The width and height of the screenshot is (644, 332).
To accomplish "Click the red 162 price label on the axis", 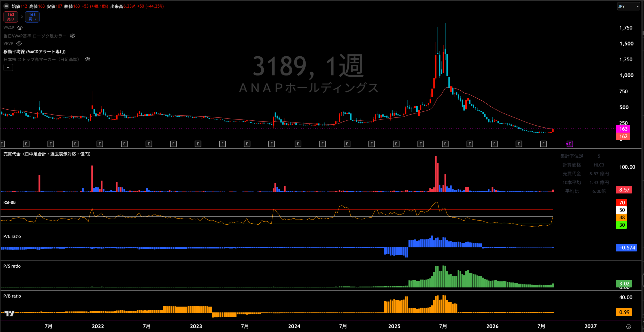I will coord(623,136).
